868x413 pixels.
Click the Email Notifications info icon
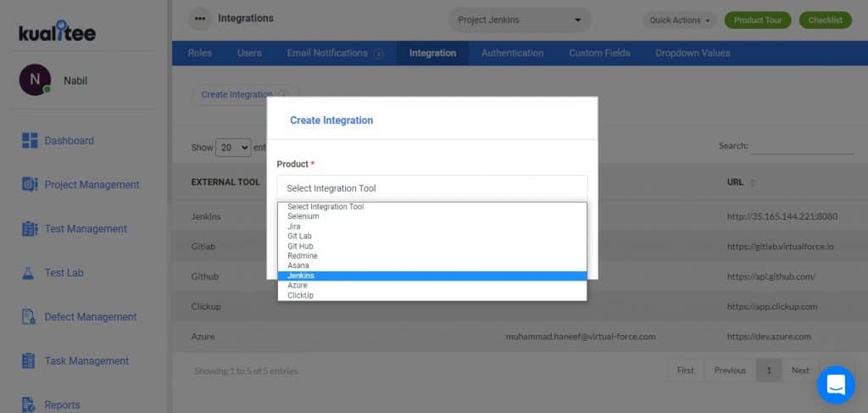pyautogui.click(x=379, y=53)
